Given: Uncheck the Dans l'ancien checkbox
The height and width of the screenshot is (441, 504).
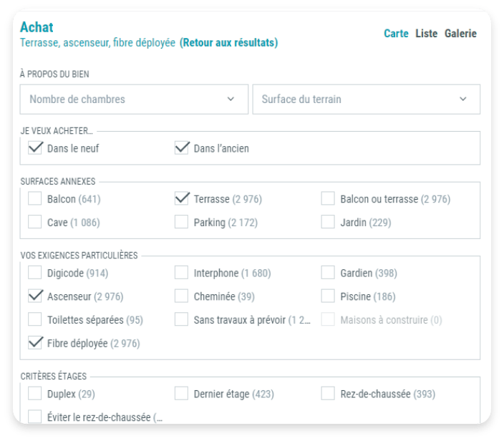Looking at the screenshot, I should [x=182, y=149].
